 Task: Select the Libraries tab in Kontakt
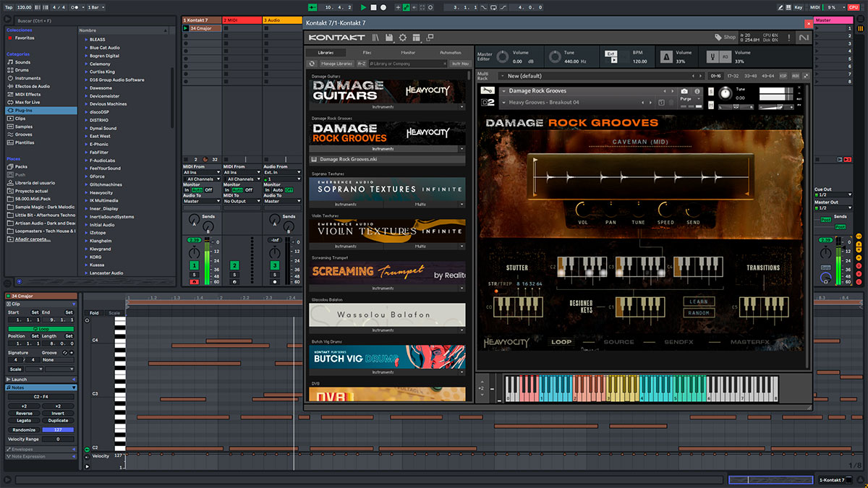[x=325, y=53]
